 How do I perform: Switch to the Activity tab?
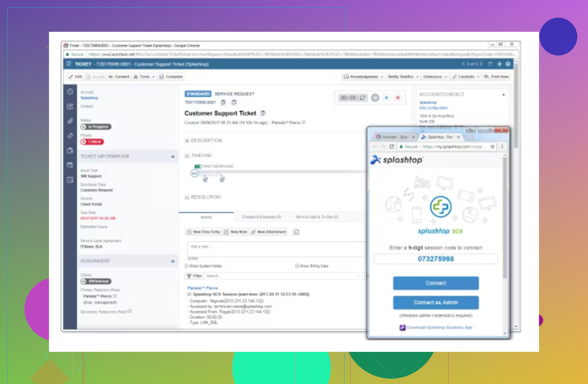pos(206,217)
